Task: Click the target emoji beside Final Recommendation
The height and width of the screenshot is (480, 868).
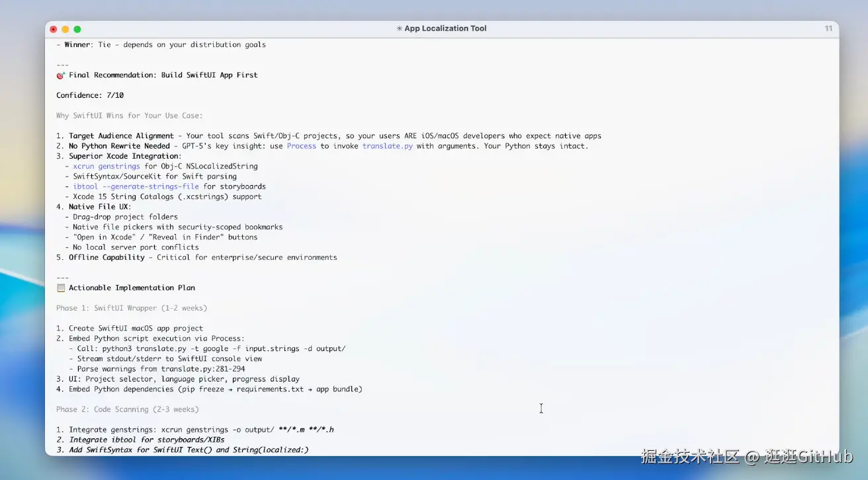Action: click(x=61, y=75)
